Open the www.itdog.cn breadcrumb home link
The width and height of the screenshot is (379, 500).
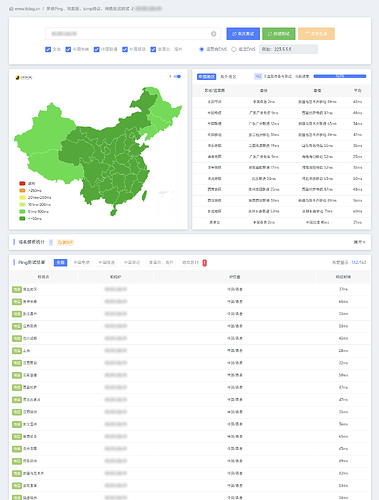25,9
